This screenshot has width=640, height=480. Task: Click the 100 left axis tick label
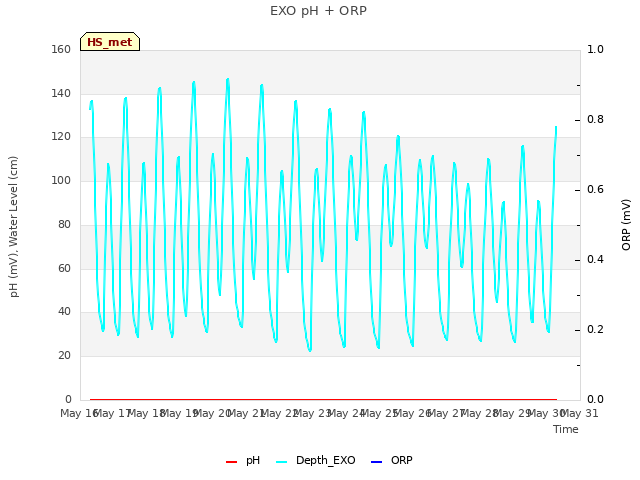click(61, 180)
